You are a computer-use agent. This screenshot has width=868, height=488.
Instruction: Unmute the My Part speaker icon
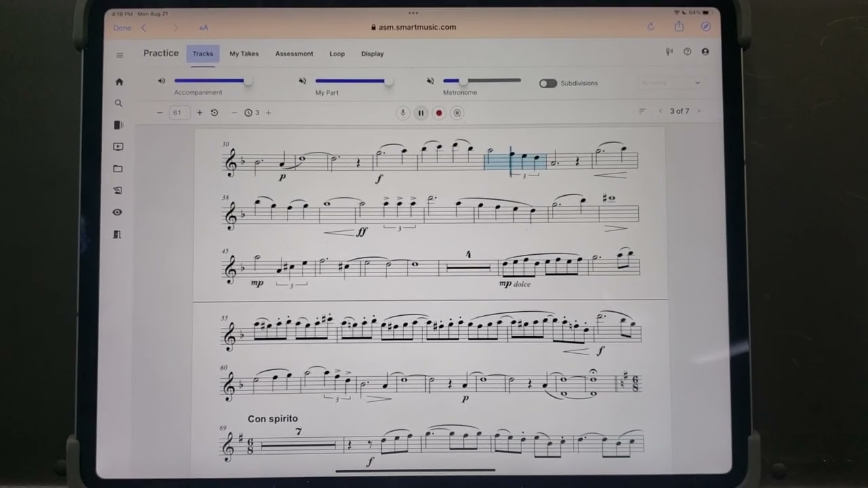click(x=302, y=81)
